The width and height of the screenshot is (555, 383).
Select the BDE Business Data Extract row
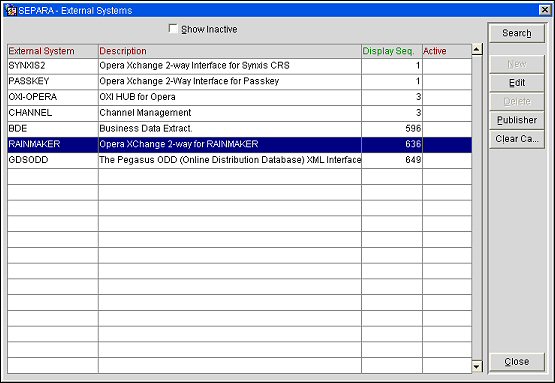coord(239,128)
